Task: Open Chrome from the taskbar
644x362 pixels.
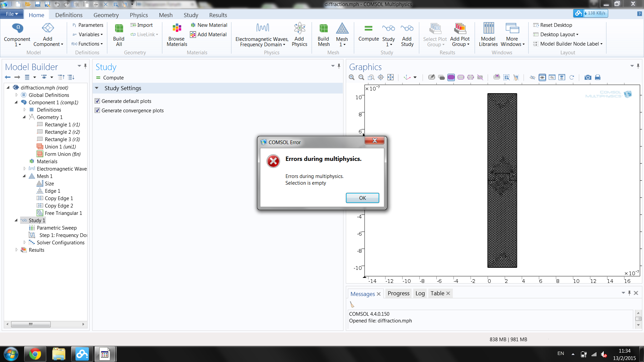Action: click(x=35, y=354)
